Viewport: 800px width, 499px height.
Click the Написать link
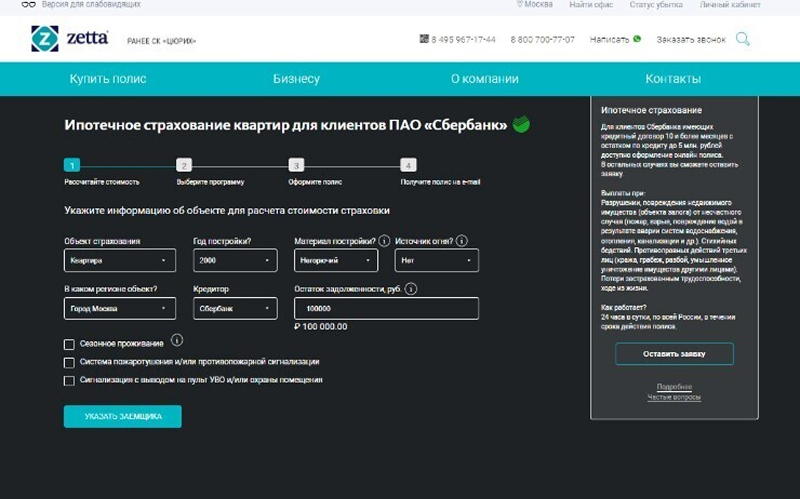click(609, 39)
